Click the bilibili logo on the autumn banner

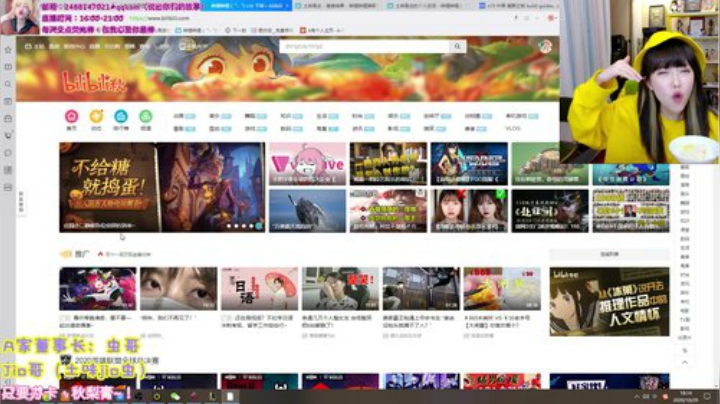pos(94,82)
